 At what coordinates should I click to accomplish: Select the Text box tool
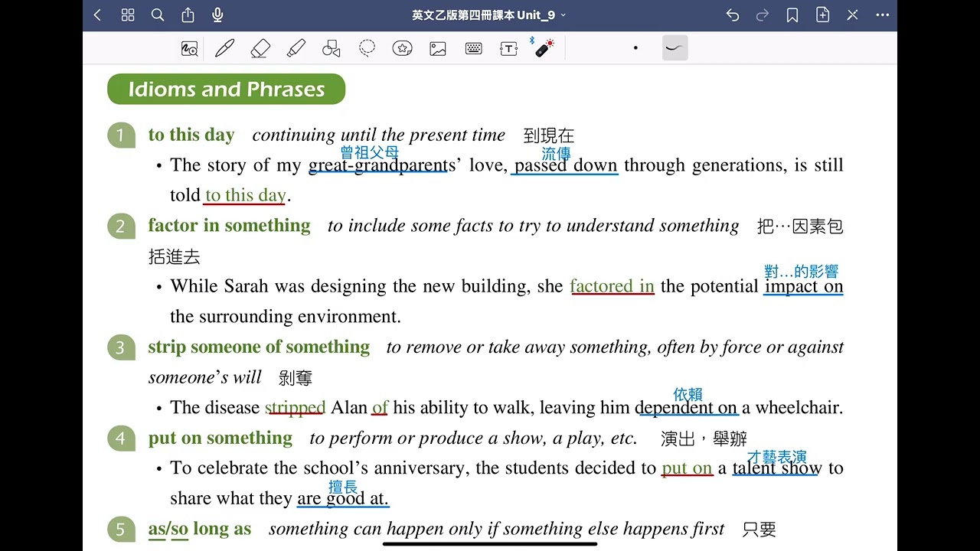(x=509, y=48)
